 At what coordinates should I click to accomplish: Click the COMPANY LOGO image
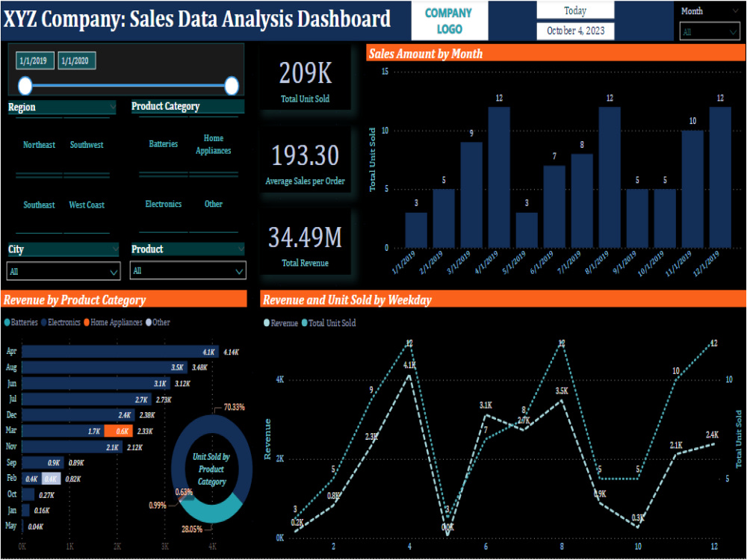pyautogui.click(x=448, y=20)
